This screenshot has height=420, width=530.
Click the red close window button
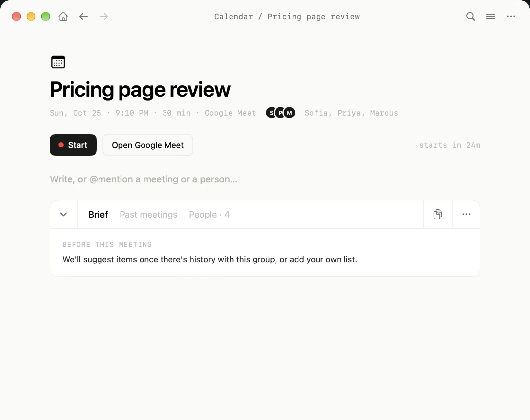pos(16,16)
